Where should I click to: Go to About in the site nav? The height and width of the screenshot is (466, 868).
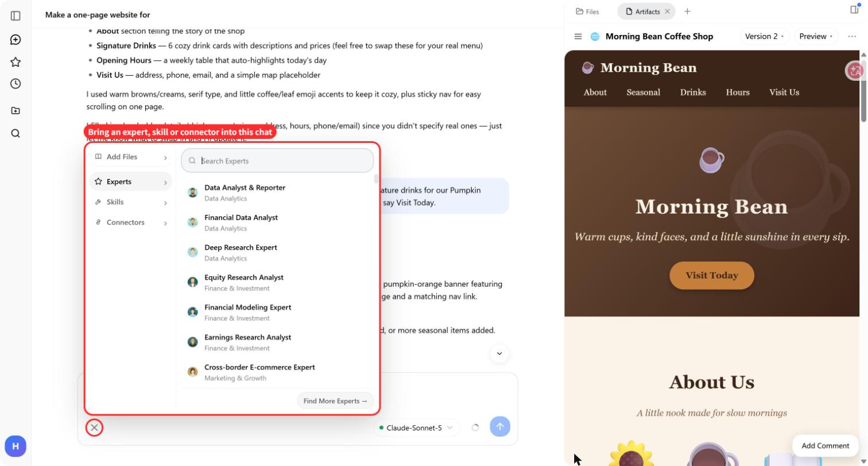tap(595, 92)
